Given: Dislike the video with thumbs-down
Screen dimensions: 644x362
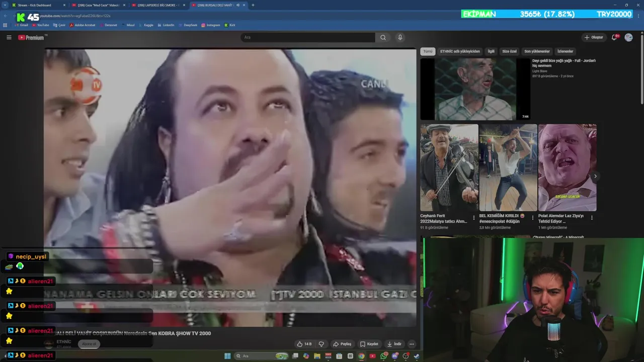Looking at the screenshot, I should click(x=321, y=344).
